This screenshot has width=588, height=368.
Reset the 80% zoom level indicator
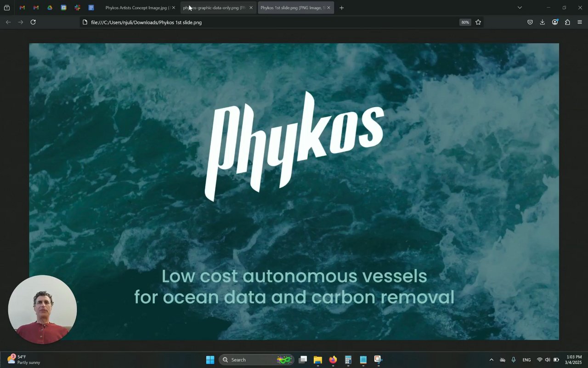point(465,22)
